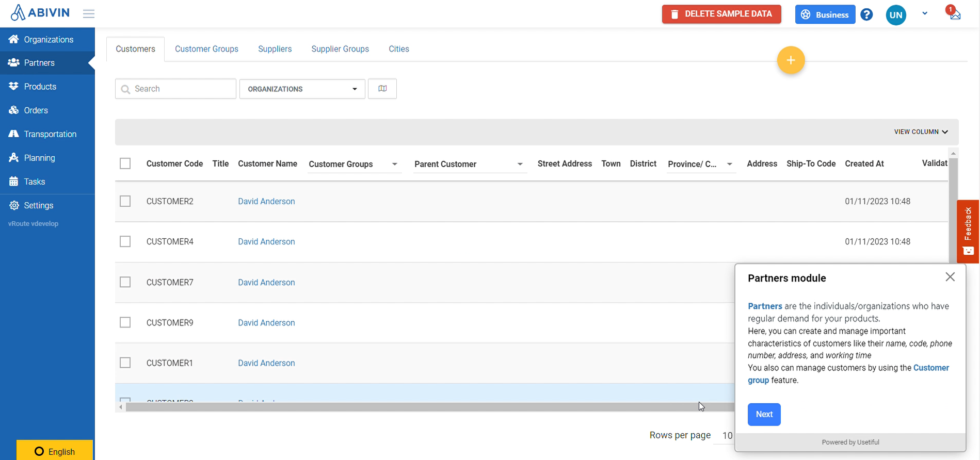980x460 pixels.
Task: Check the CUSTOMER1 row checkbox
Action: [125, 363]
